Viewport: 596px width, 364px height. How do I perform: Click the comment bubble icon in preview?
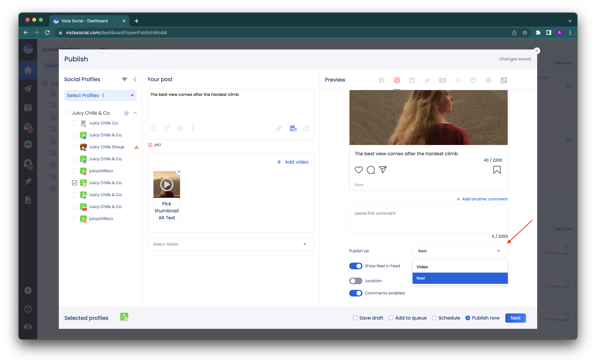tap(371, 170)
